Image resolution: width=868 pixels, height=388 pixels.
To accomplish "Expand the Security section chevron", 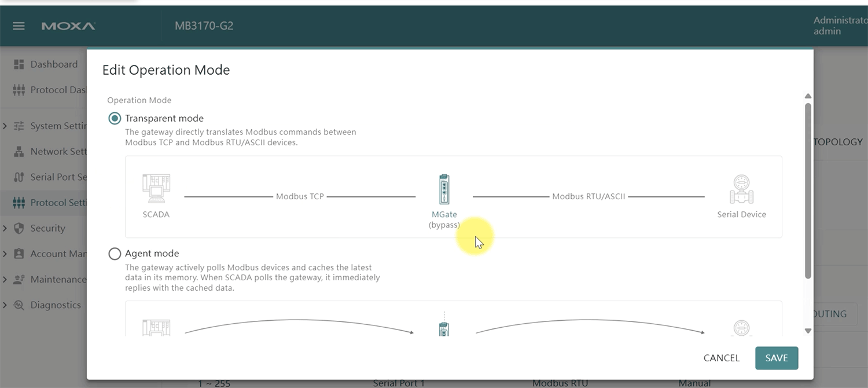I will (5, 228).
